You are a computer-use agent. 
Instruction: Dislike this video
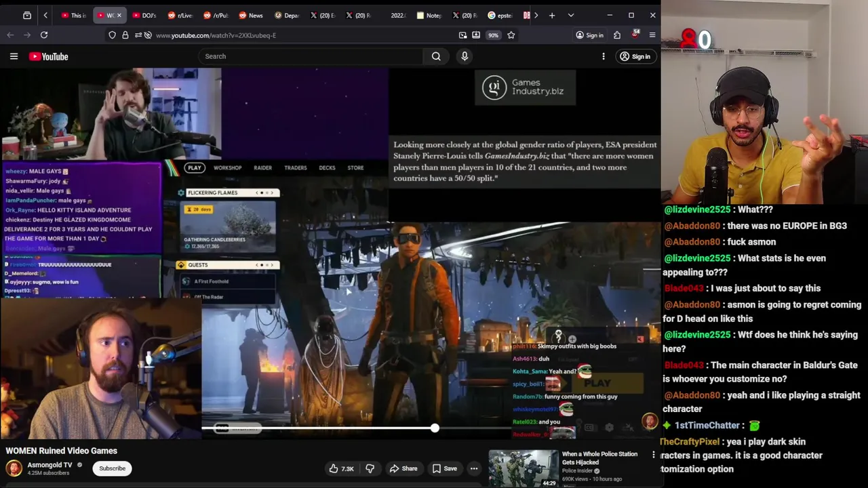pyautogui.click(x=370, y=468)
